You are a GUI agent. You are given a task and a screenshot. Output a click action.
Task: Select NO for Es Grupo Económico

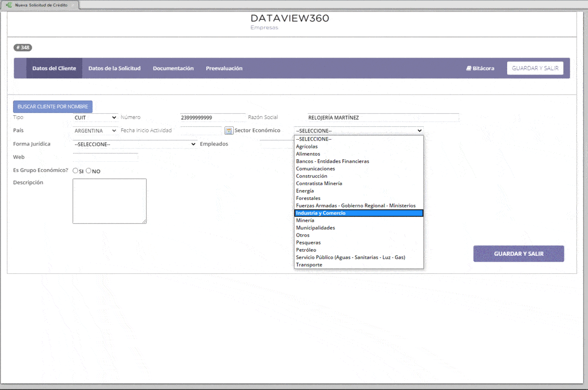coord(89,171)
